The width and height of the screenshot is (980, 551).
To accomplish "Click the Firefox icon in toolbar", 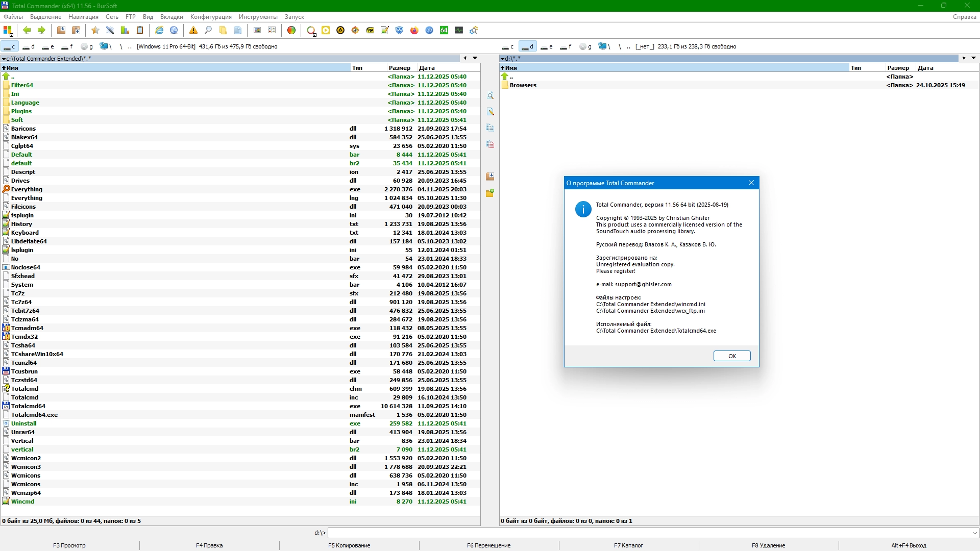I will [414, 31].
